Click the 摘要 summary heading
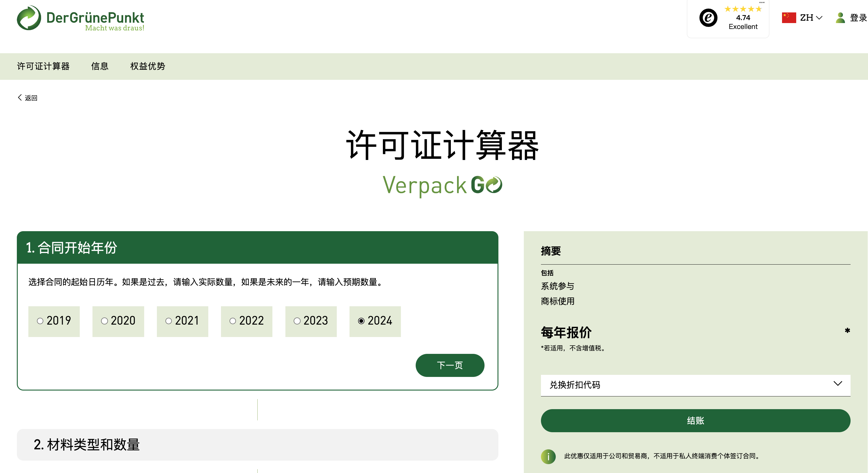Viewport: 868px width, 473px height. tap(551, 251)
